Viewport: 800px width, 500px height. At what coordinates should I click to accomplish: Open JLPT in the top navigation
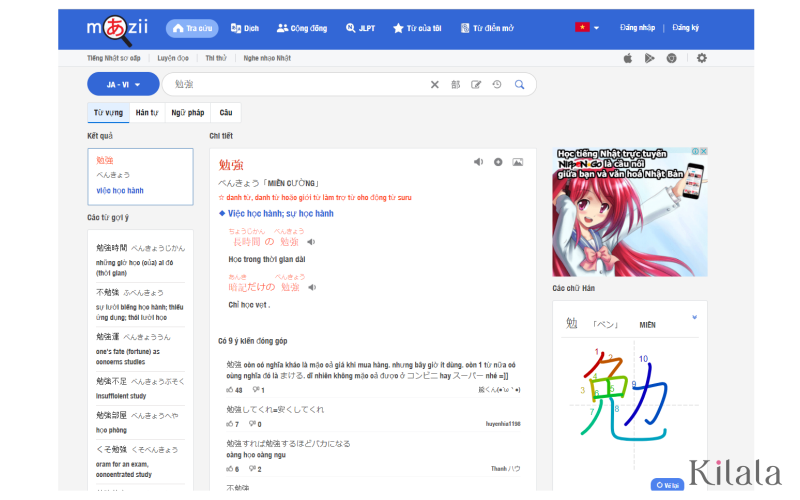[361, 28]
